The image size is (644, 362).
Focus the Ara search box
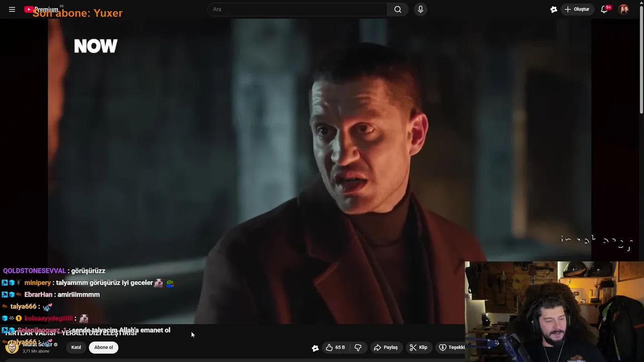pos(297,9)
